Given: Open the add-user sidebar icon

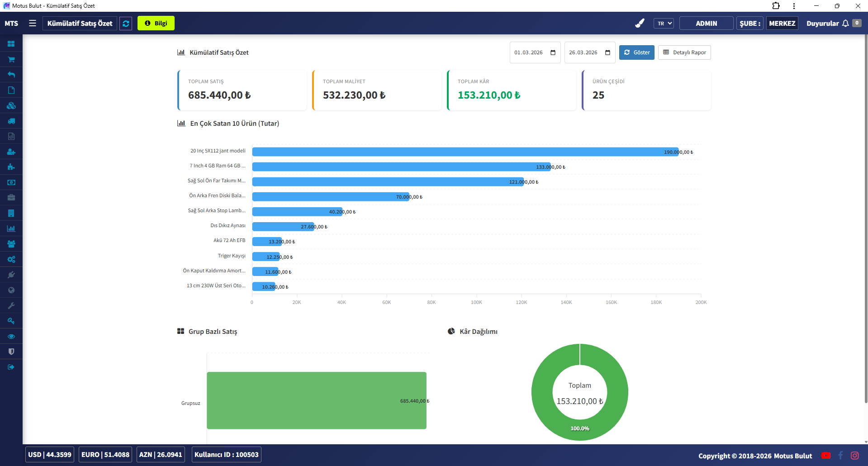Looking at the screenshot, I should (11, 152).
